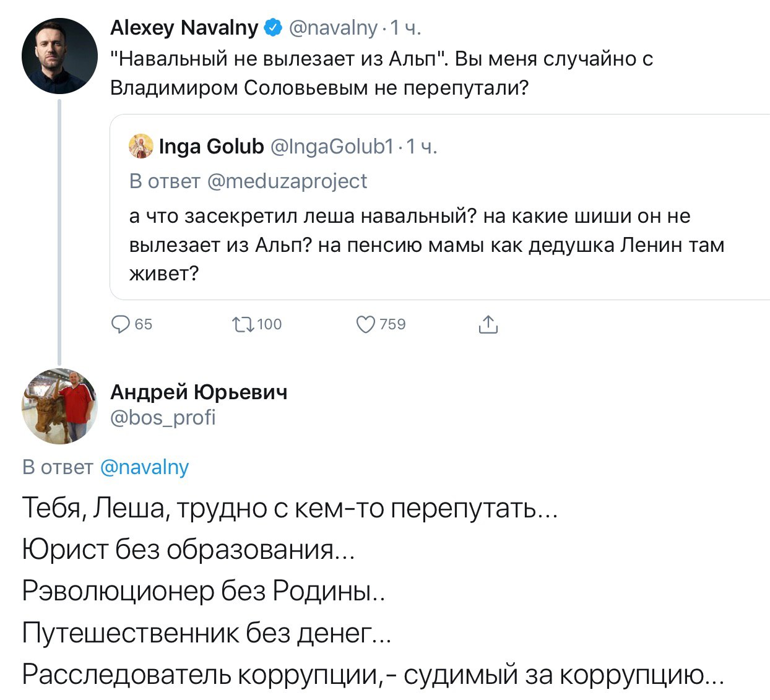Viewport: 770px width, 700px height.
Task: Open the @bos_profi handle
Action: pyautogui.click(x=163, y=418)
